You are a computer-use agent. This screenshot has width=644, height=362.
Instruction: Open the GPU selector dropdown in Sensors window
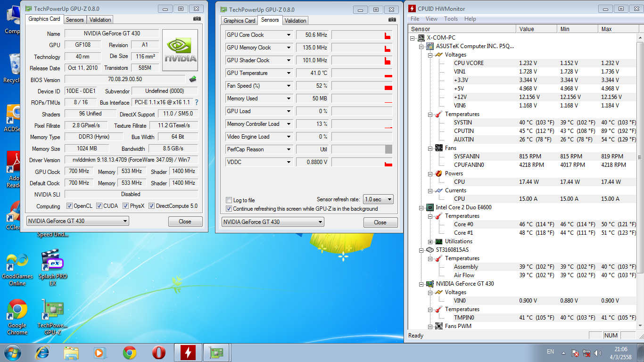tap(273, 222)
